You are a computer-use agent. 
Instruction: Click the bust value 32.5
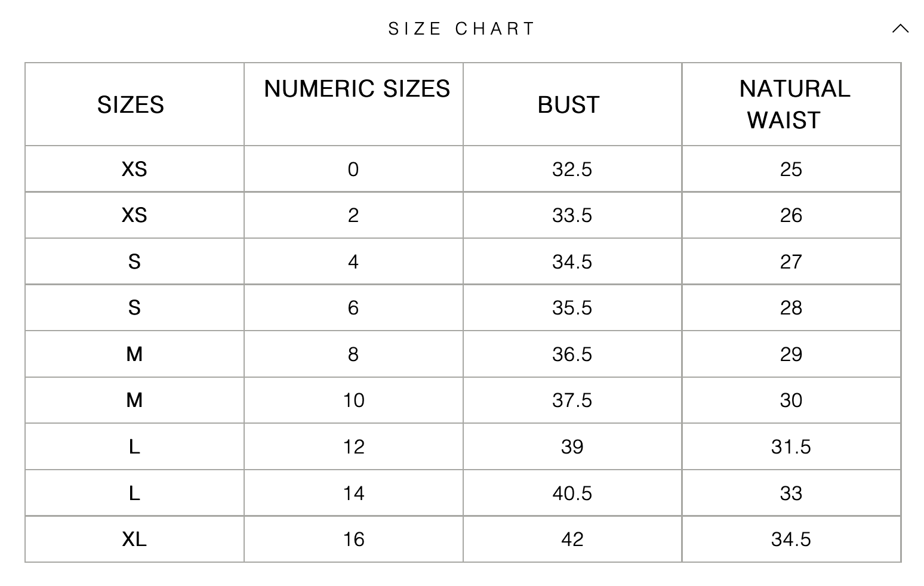[572, 169]
